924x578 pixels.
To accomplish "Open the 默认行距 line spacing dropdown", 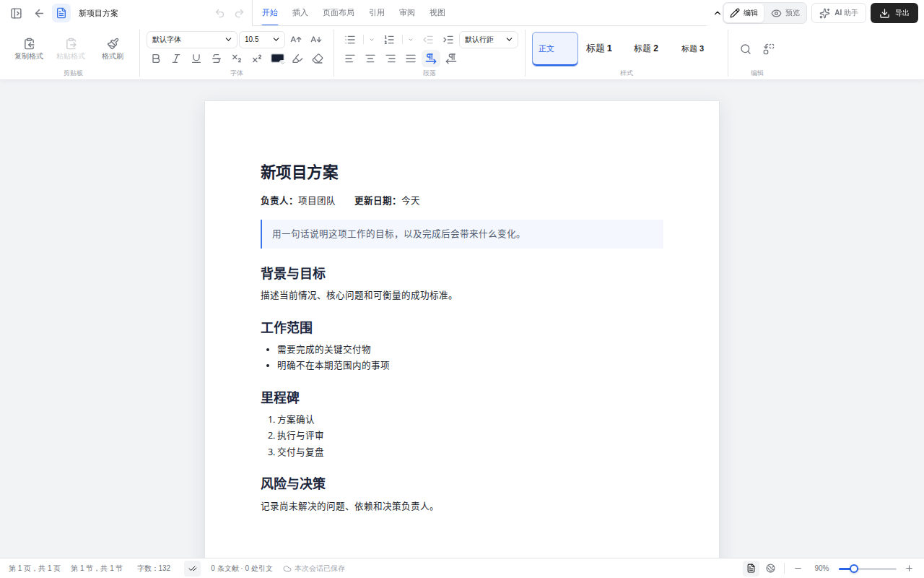I will 489,40.
